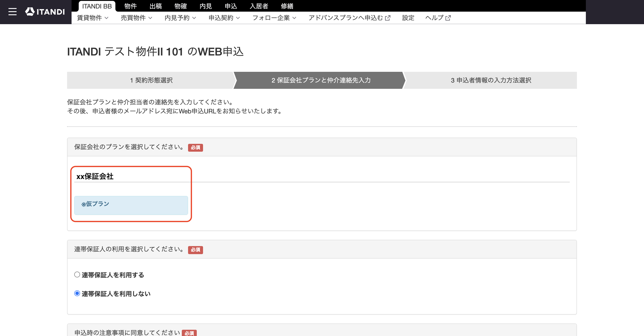This screenshot has height=336, width=644.
Task: Open the 申込契約 dropdown menu
Action: [x=224, y=18]
